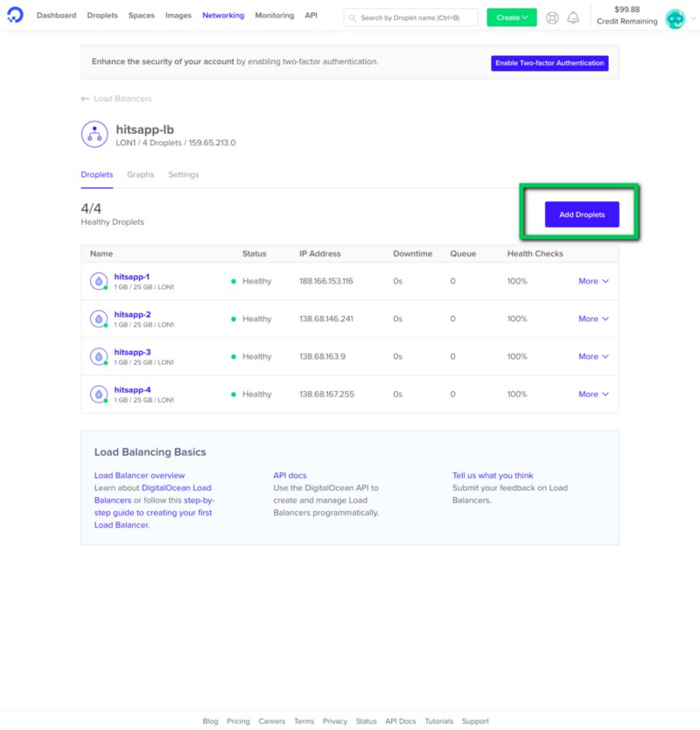Open the Networking menu item

pyautogui.click(x=223, y=16)
